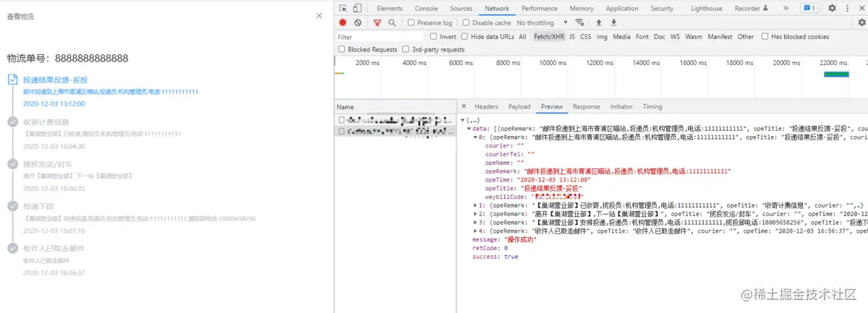Show the request Headers tab
The height and width of the screenshot is (313, 868).
[x=486, y=106]
